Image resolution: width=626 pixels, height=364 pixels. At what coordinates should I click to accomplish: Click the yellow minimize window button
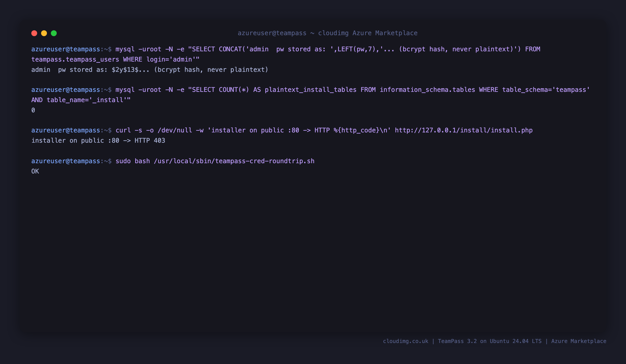click(44, 33)
